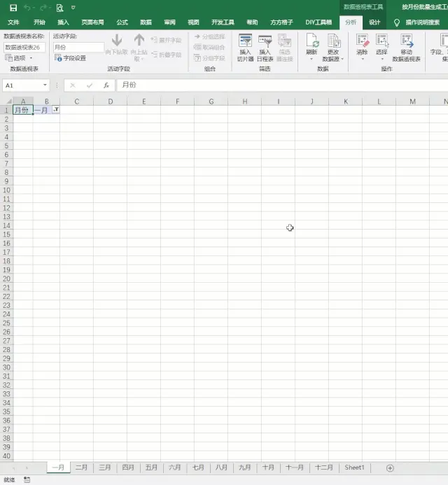This screenshot has height=485, width=448.
Task: Click the sheet tab scroll right arrow
Action: pyautogui.click(x=27, y=468)
